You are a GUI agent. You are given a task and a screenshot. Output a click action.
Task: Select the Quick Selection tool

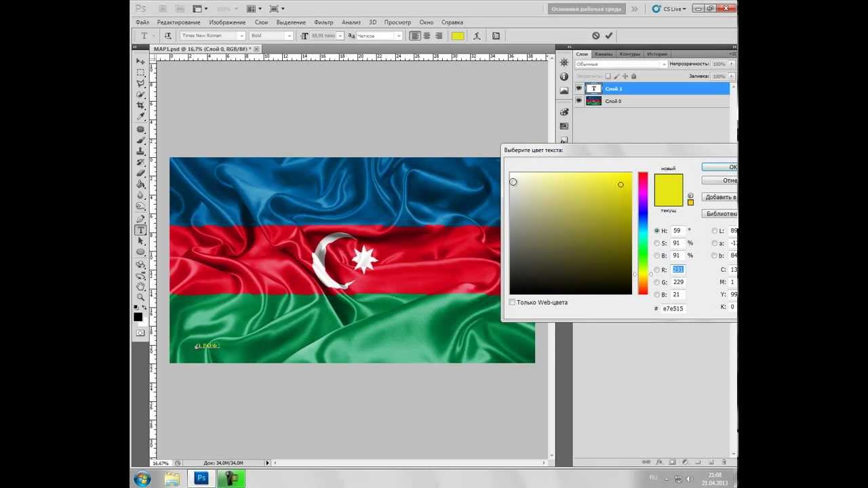click(140, 95)
